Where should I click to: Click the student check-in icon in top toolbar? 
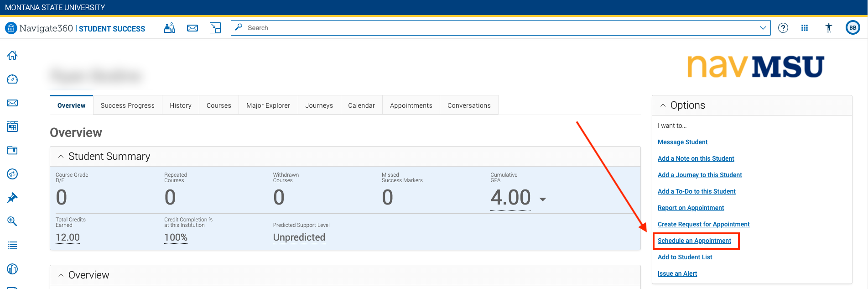pyautogui.click(x=169, y=28)
